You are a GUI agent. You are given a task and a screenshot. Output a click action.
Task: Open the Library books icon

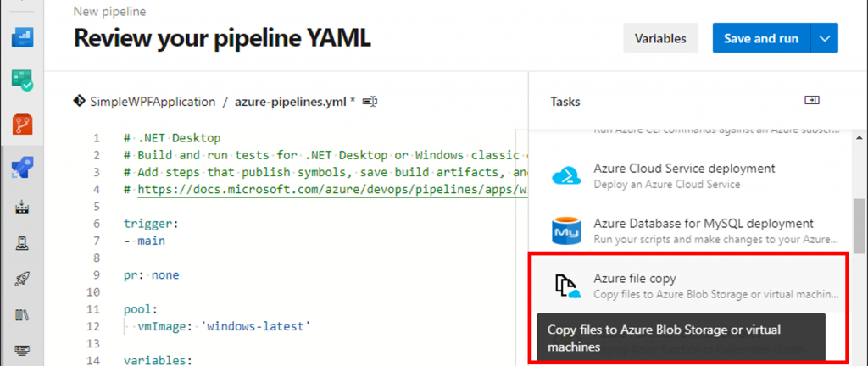point(22,315)
